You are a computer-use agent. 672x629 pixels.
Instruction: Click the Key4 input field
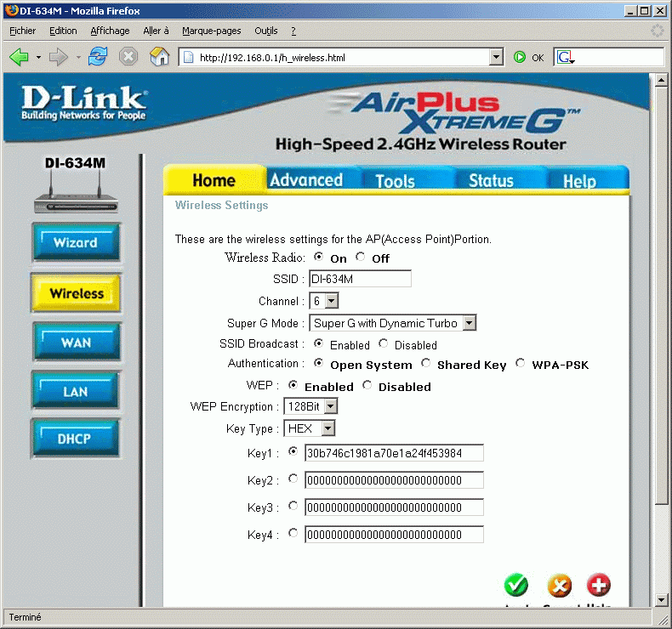tap(394, 535)
